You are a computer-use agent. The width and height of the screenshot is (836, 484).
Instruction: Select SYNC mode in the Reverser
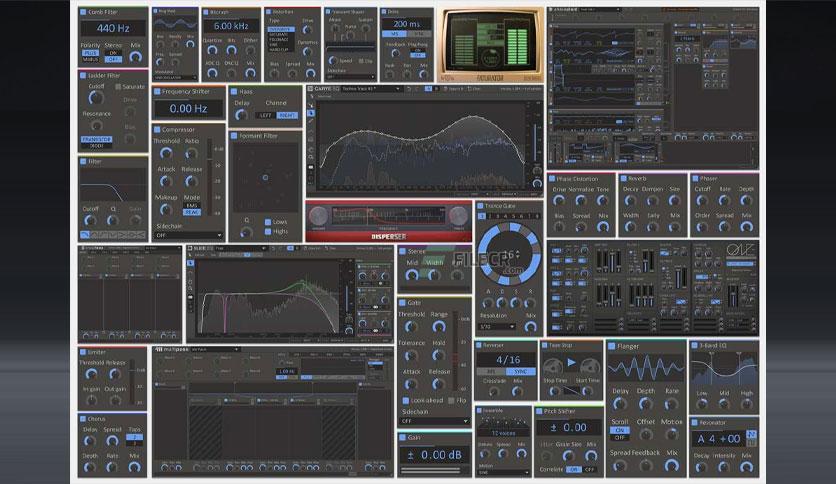(518, 370)
